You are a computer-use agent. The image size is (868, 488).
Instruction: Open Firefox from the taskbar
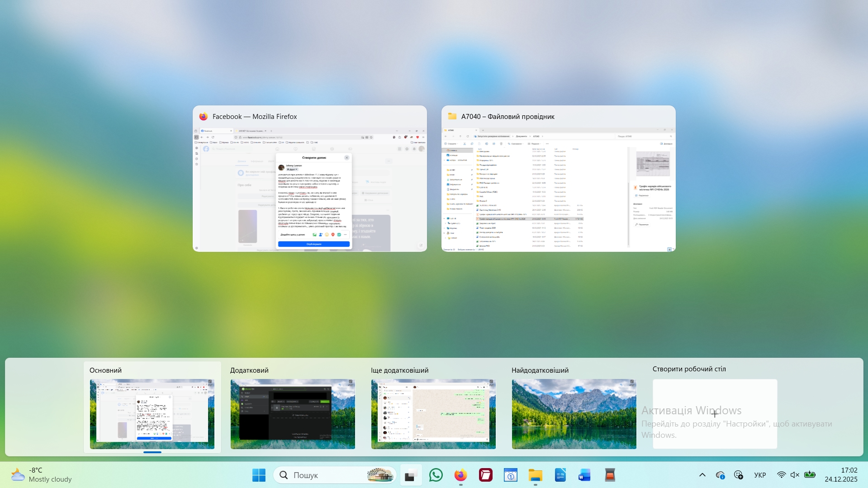460,475
